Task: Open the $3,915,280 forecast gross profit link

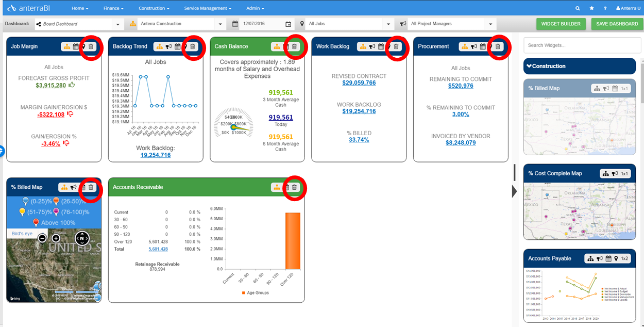Action: (51, 86)
